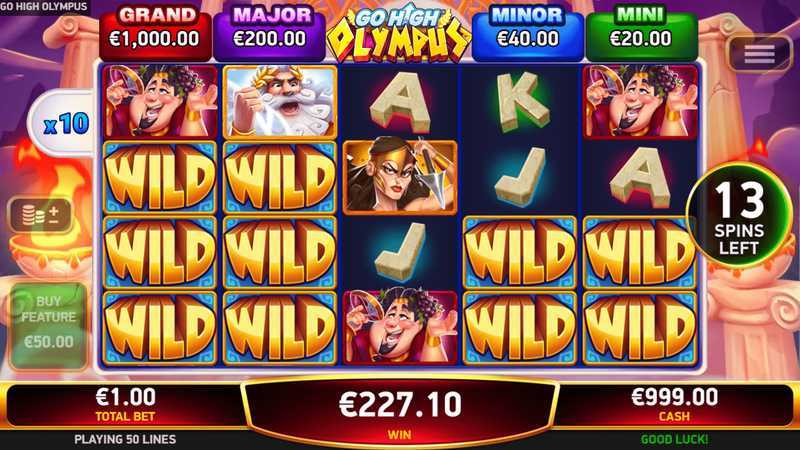Click the Zeus symbol on reel two

tap(280, 102)
